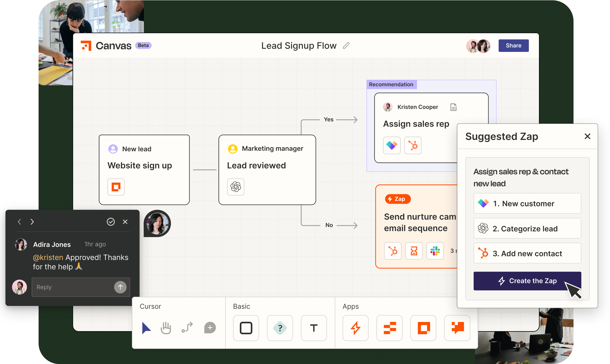Add the Chatbots speech app icon
This screenshot has height=364, width=610.
pos(457,328)
